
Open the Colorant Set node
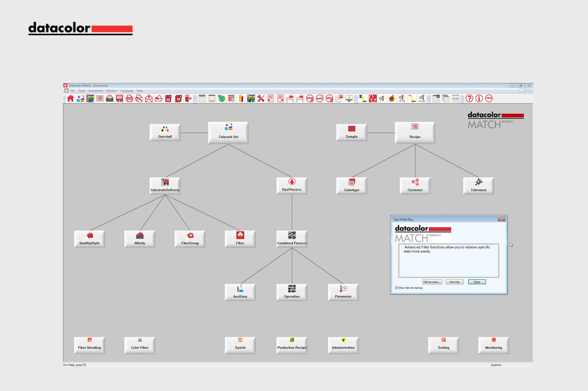click(x=228, y=132)
